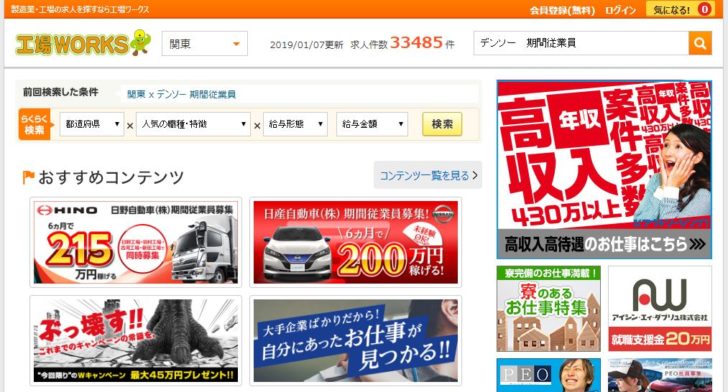Open the 給与形態 dropdown

coord(295,124)
